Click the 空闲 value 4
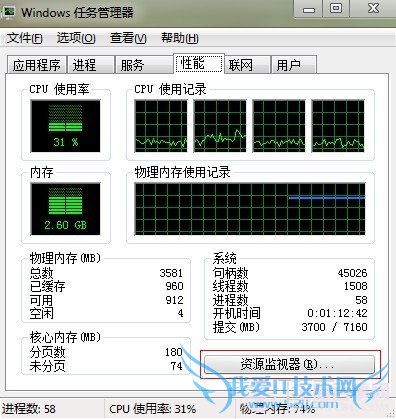Screen dimensions: 396x419 click(180, 313)
